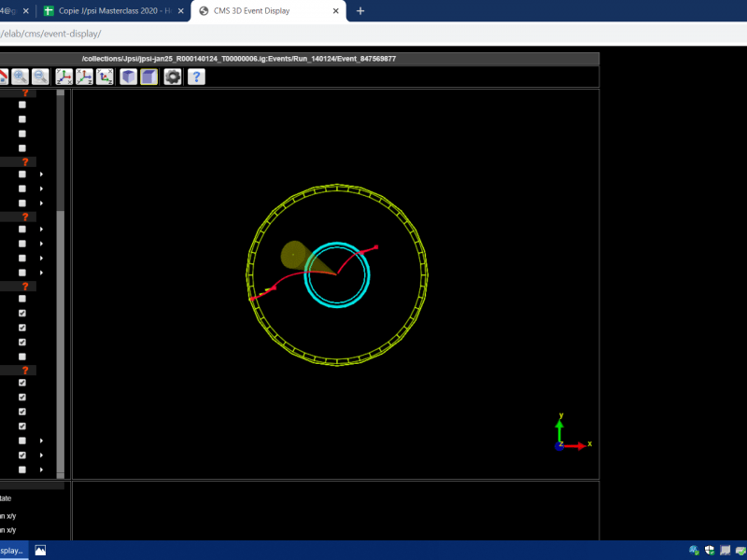Expand first arrow under the second question mark

(x=41, y=175)
